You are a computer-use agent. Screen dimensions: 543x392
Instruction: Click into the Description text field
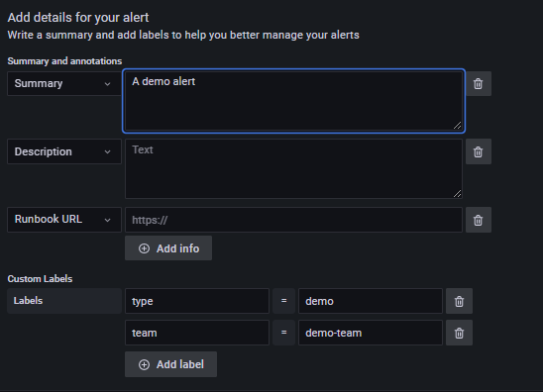tap(293, 169)
